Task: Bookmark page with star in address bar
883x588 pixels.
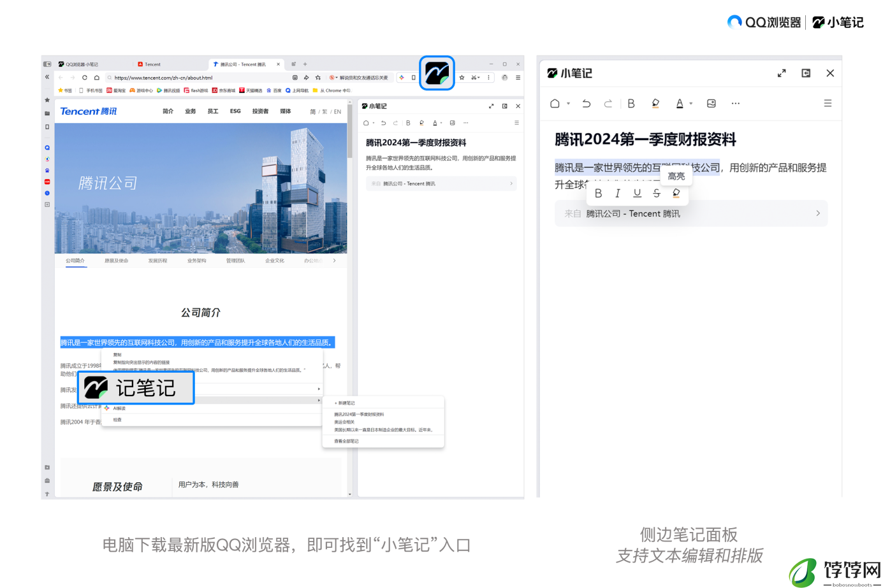Action: click(x=318, y=78)
